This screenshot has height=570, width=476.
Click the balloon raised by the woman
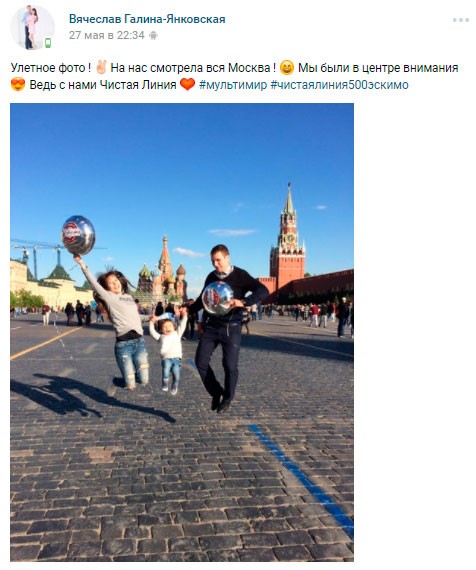pyautogui.click(x=78, y=235)
